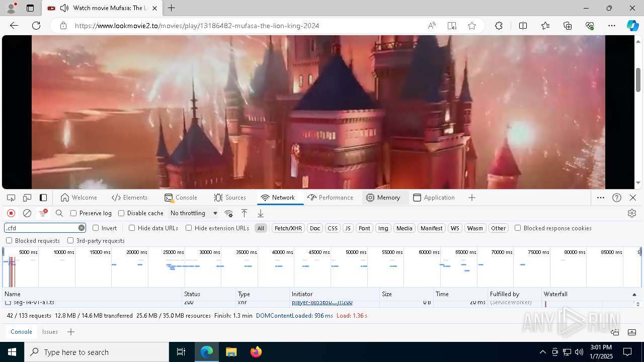Open DevTools more options ellipsis
The image size is (644, 362).
601,198
